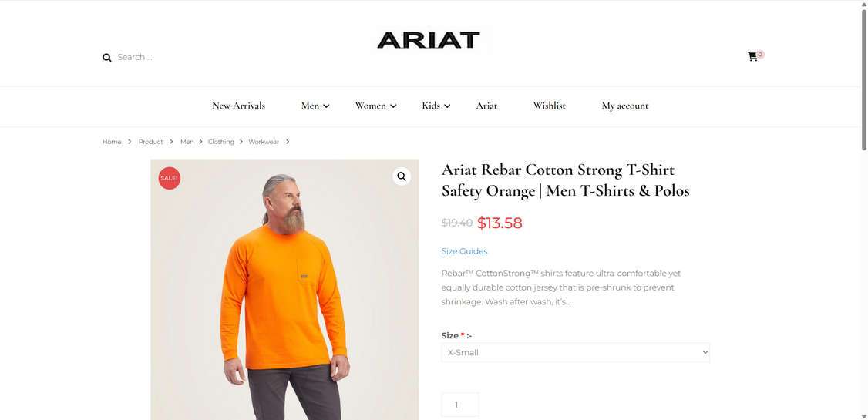Go to the Wishlist page
This screenshot has height=420, width=868.
pyautogui.click(x=549, y=106)
